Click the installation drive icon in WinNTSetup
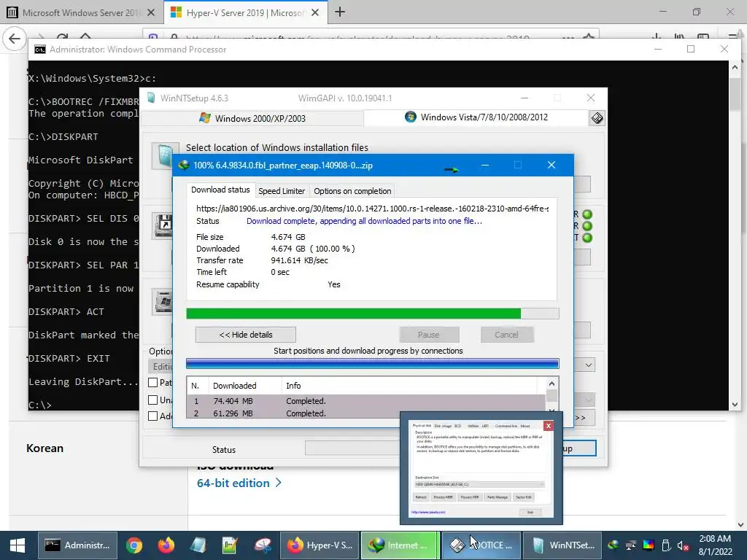Image resolution: width=747 pixels, height=560 pixels. click(163, 301)
